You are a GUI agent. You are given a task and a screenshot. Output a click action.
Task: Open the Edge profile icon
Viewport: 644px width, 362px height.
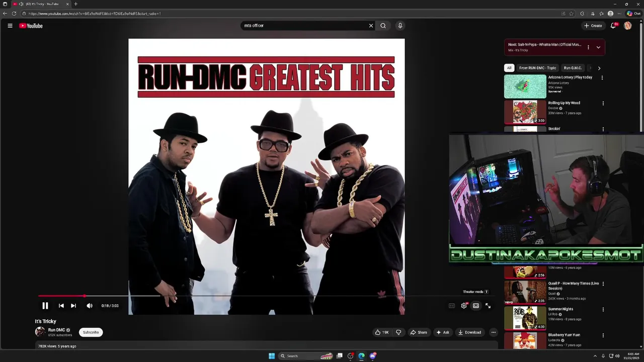tap(611, 14)
